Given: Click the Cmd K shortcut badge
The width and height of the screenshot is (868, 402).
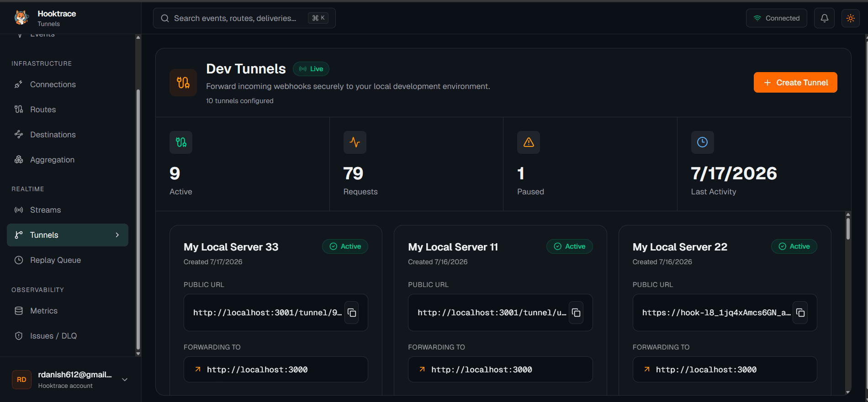Looking at the screenshot, I should pyautogui.click(x=318, y=18).
